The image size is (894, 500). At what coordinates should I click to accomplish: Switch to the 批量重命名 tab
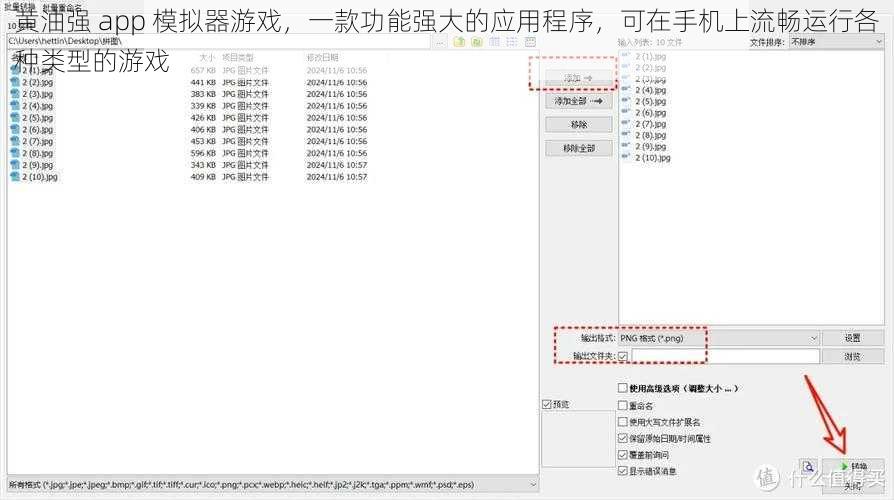tap(62, 8)
